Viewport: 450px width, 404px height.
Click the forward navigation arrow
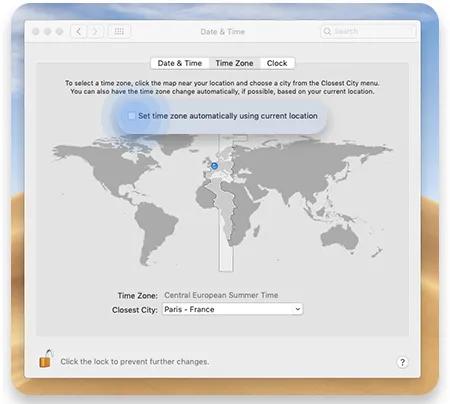(x=95, y=32)
